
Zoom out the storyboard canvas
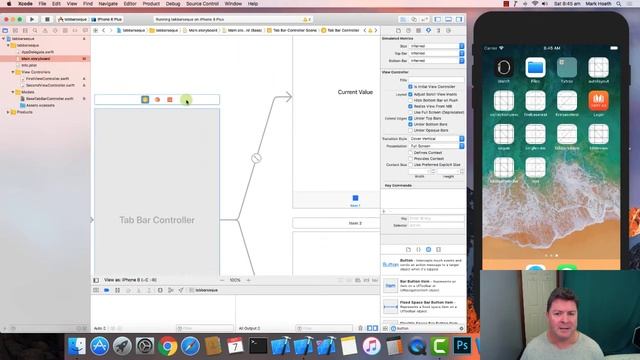(222, 280)
